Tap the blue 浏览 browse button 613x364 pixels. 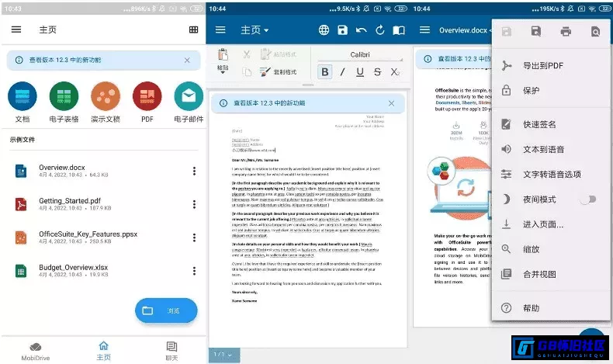166,310
